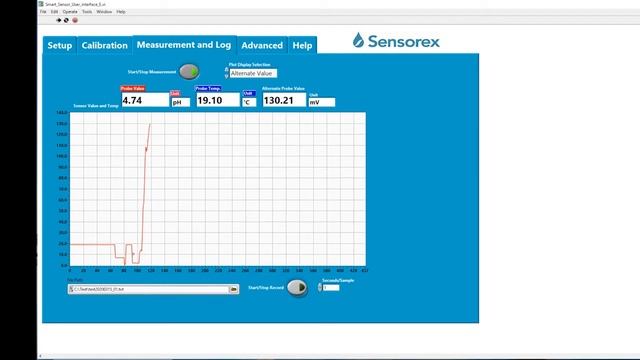
Task: Click the file icon inside the path field
Action: [71, 289]
